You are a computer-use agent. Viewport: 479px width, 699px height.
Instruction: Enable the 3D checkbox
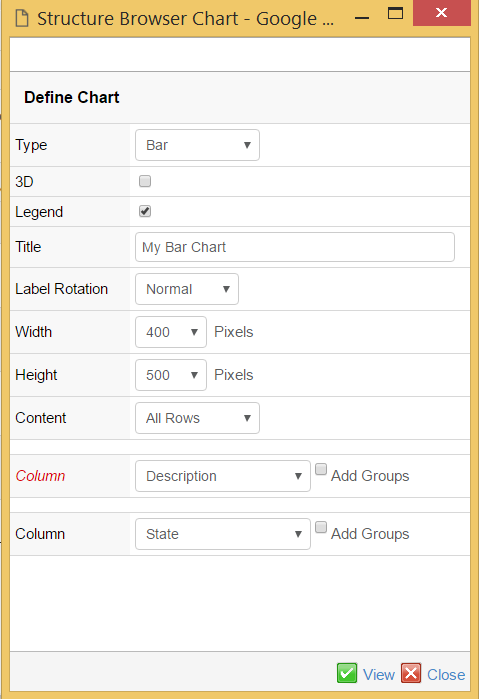click(145, 181)
